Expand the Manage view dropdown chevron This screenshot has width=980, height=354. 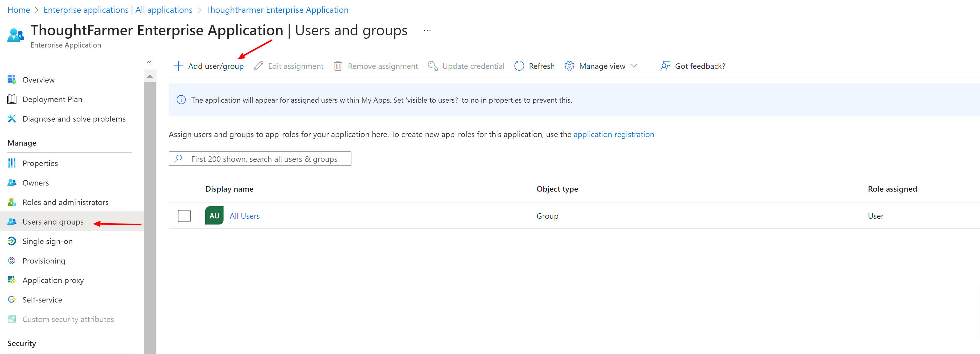tap(634, 66)
